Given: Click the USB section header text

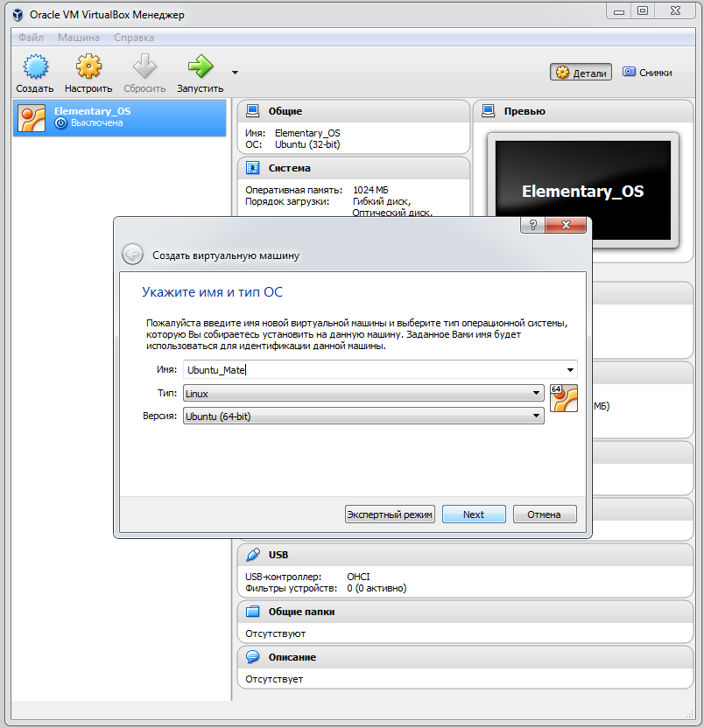Looking at the screenshot, I should pos(278,555).
